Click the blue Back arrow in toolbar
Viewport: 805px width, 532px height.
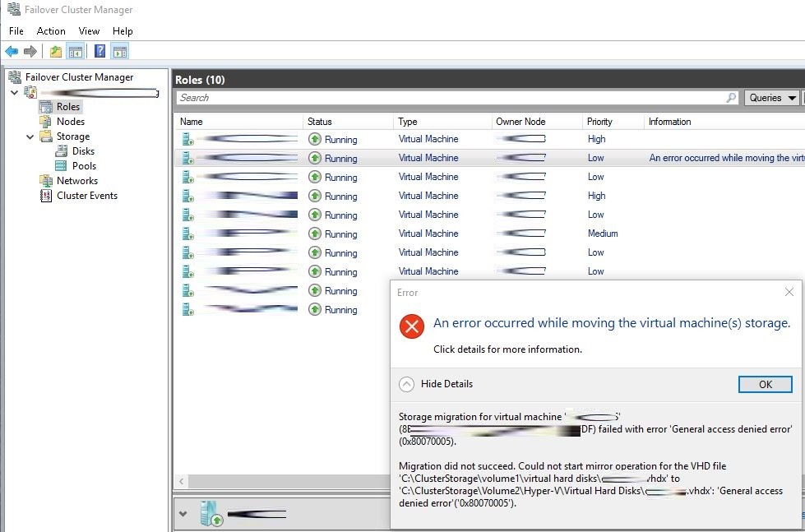[x=12, y=52]
